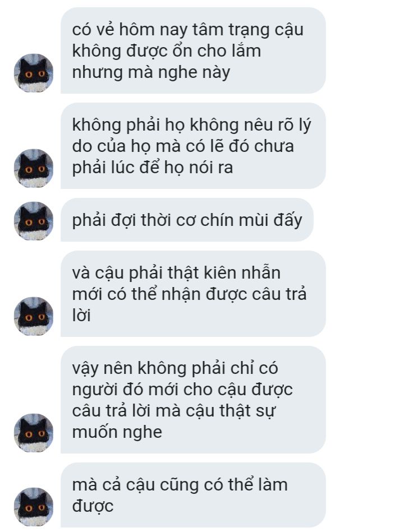
Task: Select the line 'người đó mới cho cậu được'
Action: (182, 390)
